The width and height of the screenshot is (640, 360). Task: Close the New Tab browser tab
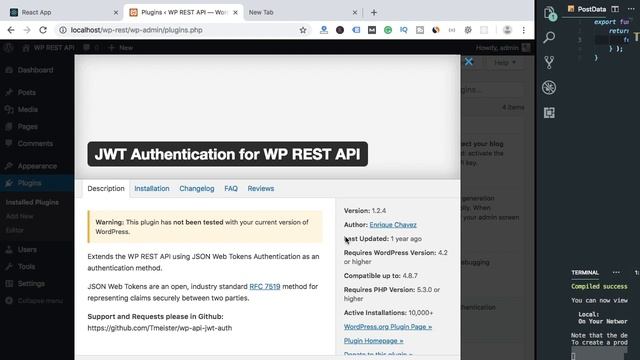coord(355,12)
